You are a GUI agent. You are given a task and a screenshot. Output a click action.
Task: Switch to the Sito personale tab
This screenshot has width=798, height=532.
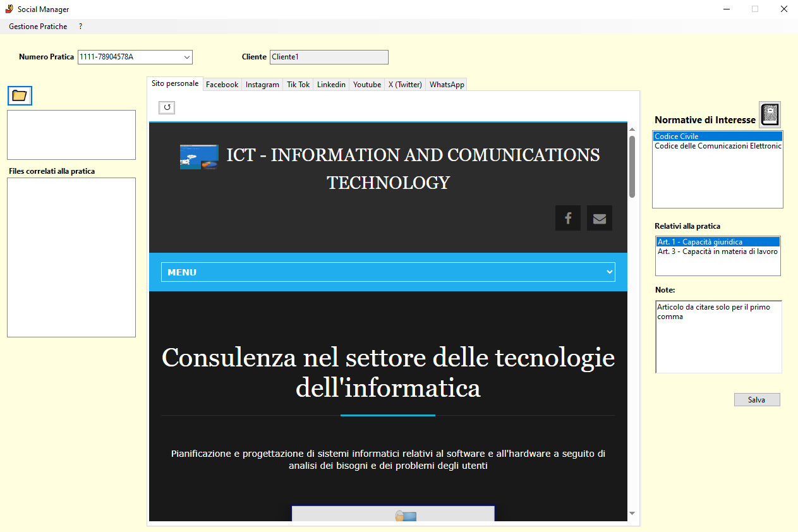tap(175, 83)
